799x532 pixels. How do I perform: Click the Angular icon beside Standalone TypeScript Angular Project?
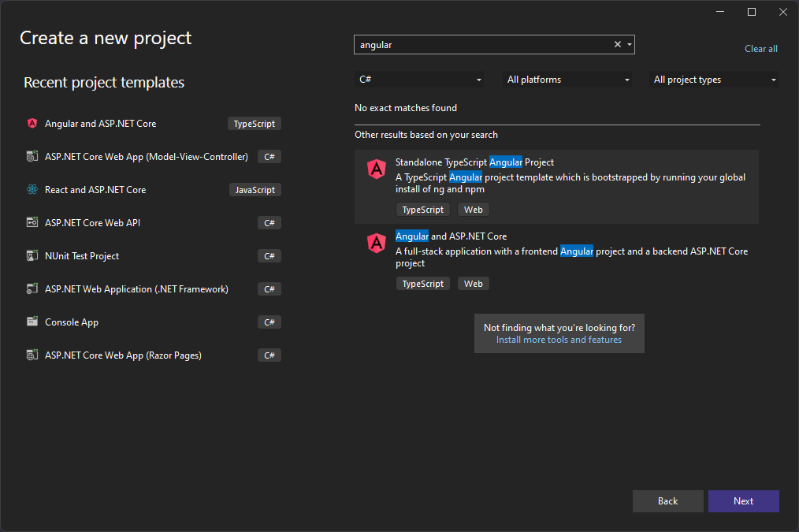pos(376,169)
